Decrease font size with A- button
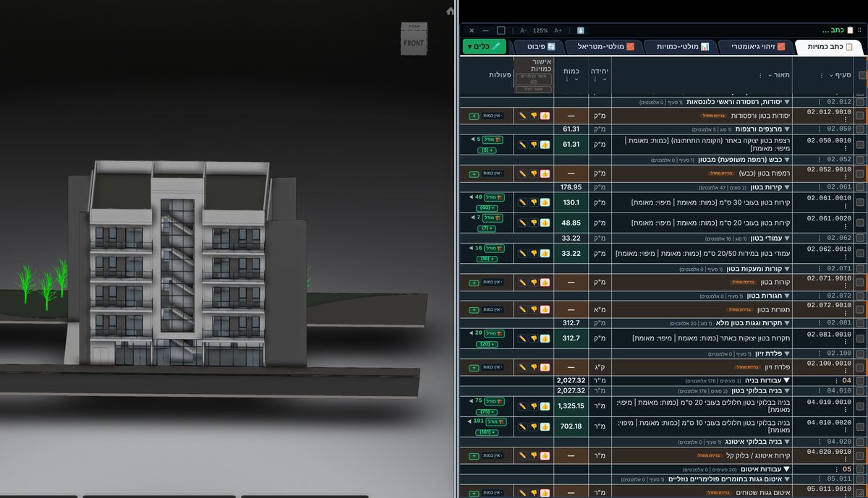Screen dimensions: 868x498 [523, 30]
